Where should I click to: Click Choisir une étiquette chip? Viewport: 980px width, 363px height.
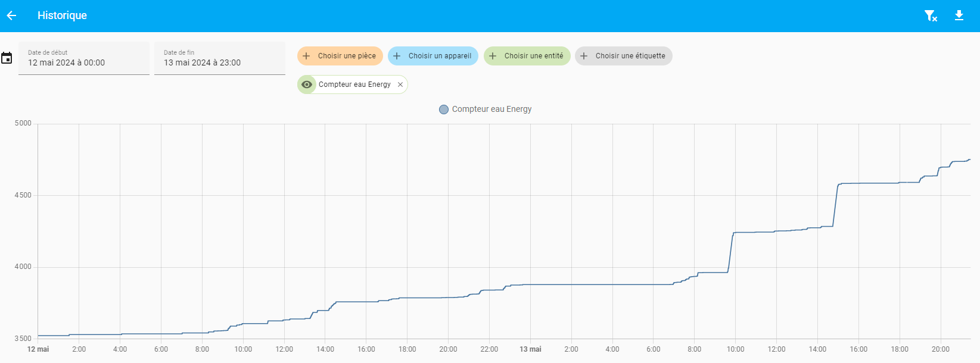[x=624, y=56]
